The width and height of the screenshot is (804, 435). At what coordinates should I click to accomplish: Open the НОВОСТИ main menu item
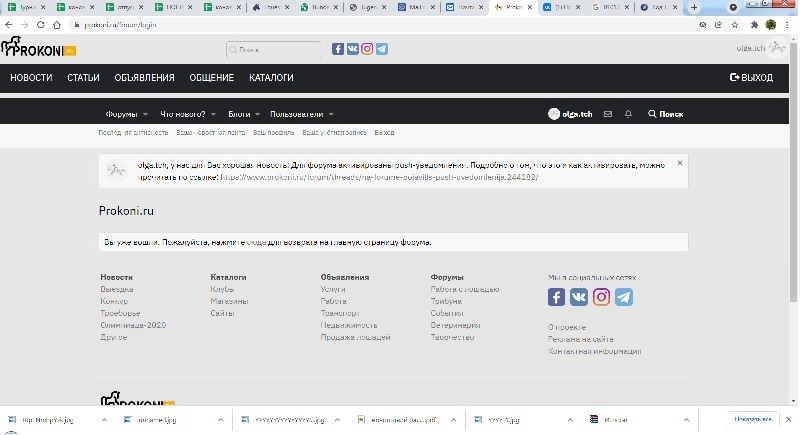click(x=31, y=77)
